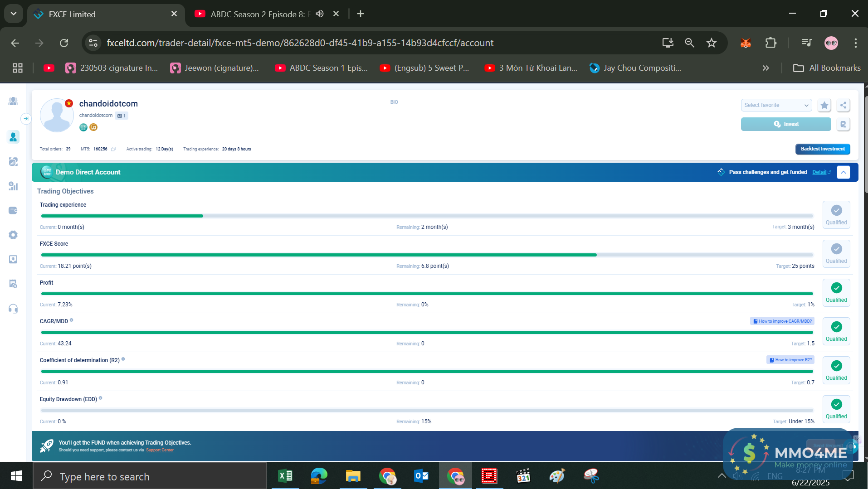Open the report document sidebar icon

click(13, 284)
